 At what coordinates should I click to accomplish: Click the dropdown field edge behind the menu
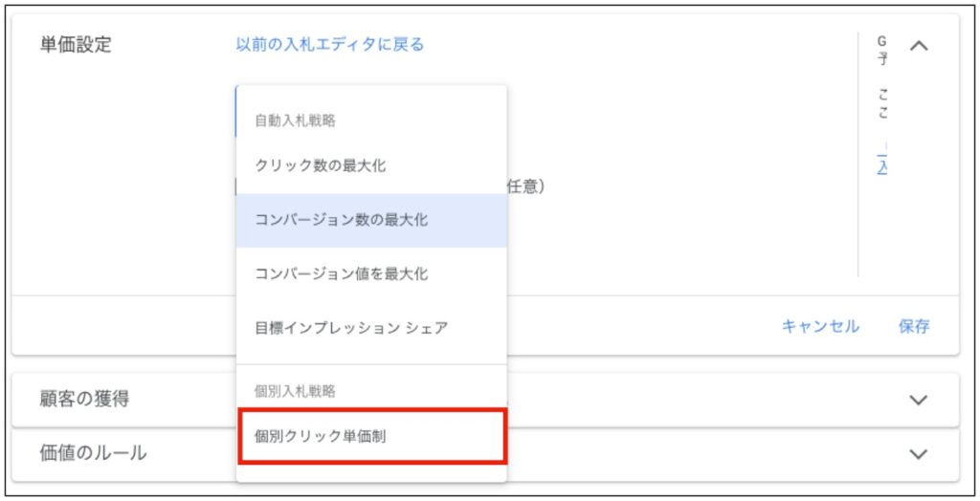click(236, 111)
